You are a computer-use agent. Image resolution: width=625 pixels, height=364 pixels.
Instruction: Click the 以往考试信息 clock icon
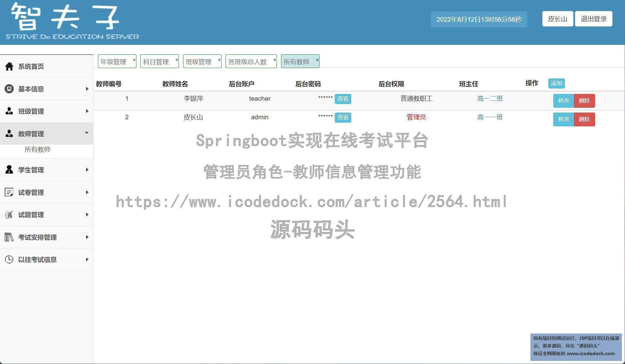click(x=9, y=259)
